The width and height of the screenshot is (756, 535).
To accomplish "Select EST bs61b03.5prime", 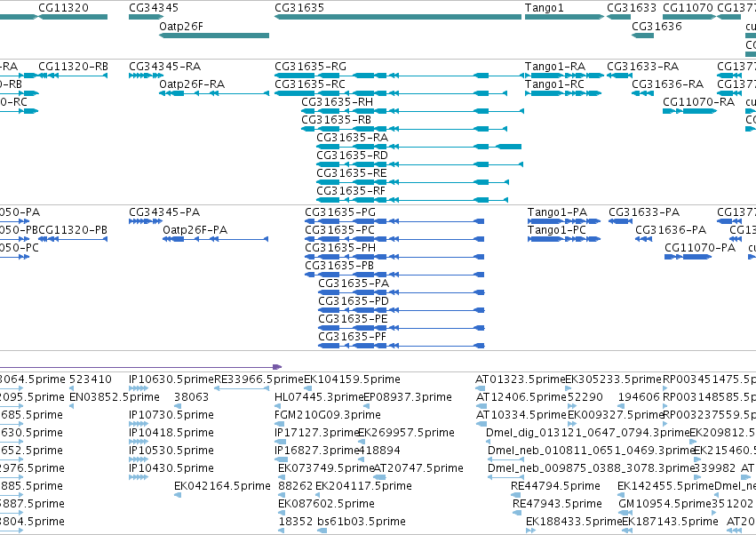I will tap(322, 531).
